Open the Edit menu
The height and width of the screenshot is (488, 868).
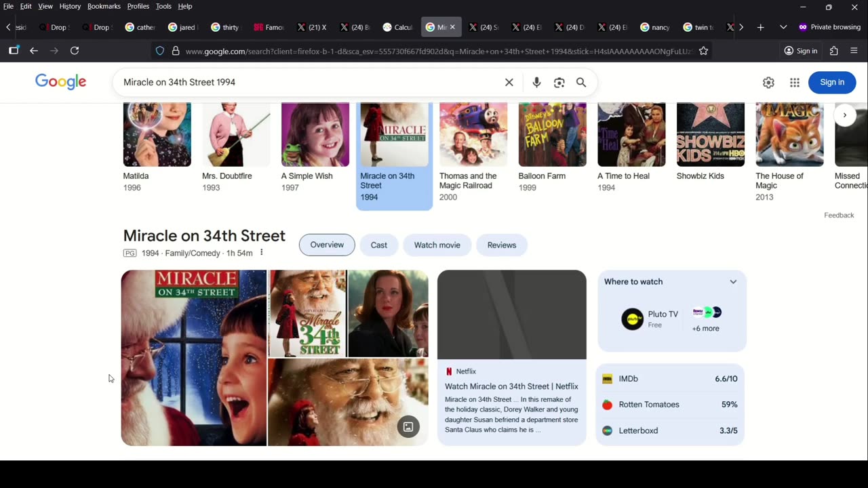pos(26,6)
